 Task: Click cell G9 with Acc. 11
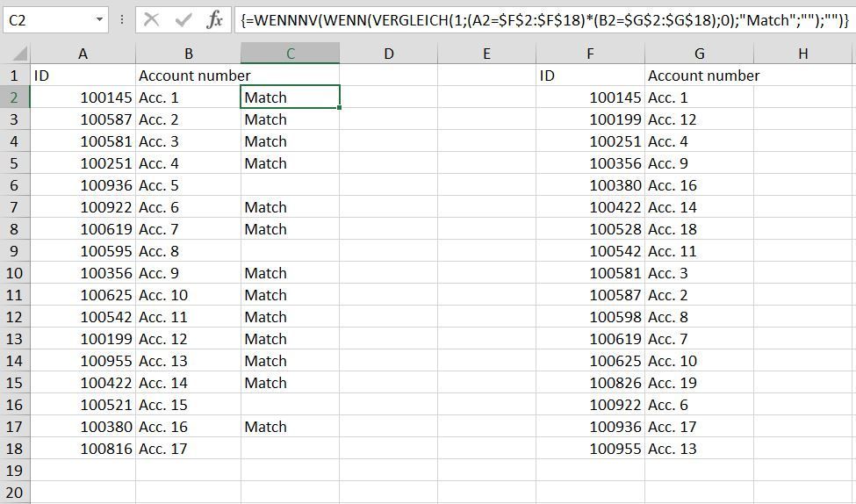click(700, 250)
